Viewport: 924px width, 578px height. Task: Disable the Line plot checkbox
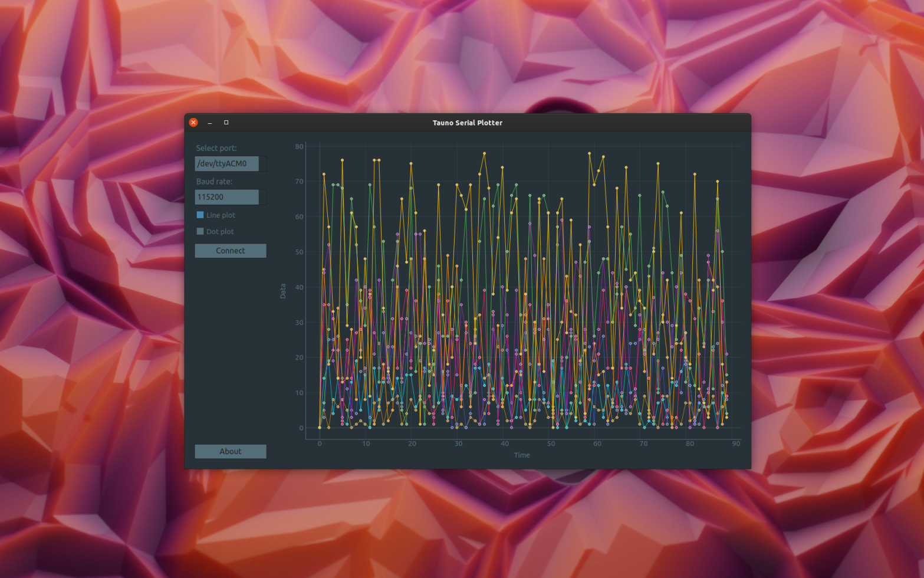[x=200, y=215]
